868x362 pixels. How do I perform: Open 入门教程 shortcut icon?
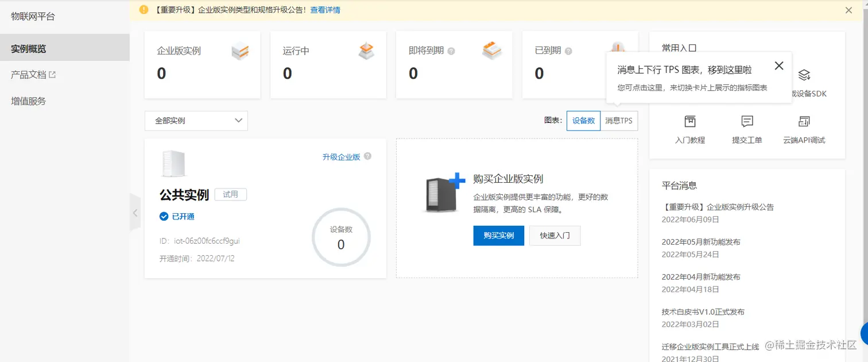(x=690, y=121)
